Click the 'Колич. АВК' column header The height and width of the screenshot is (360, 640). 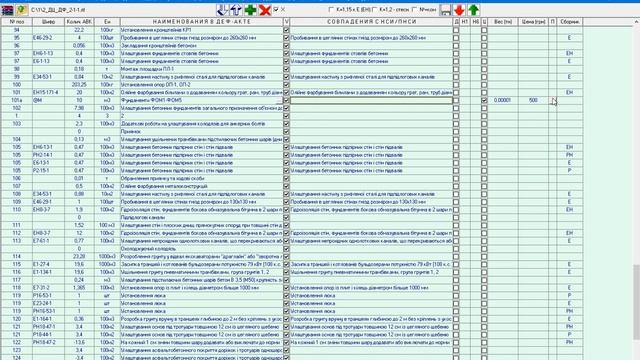pos(79,22)
